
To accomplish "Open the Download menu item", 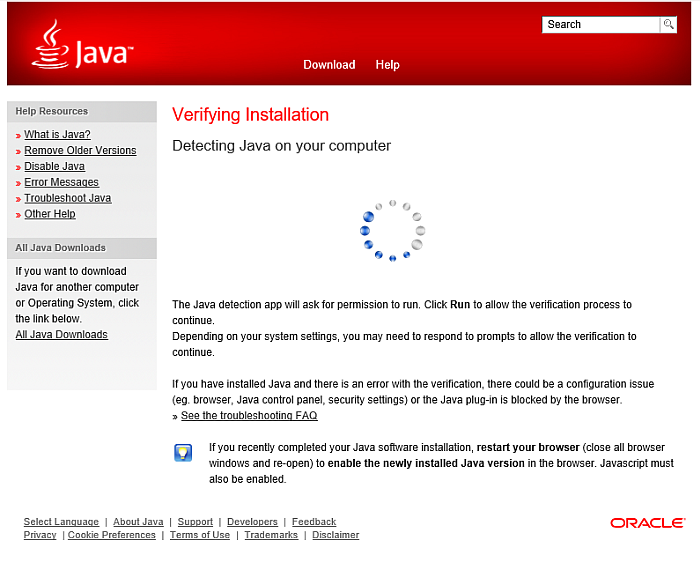I will pos(329,65).
